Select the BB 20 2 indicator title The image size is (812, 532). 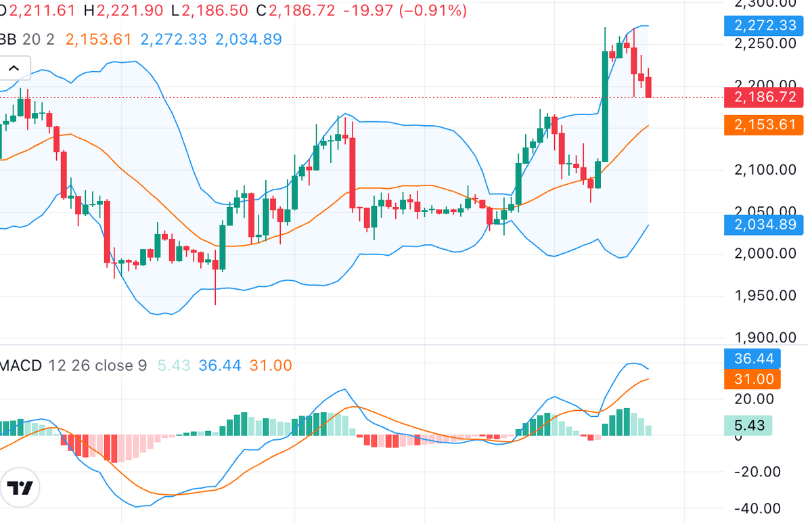[x=27, y=39]
